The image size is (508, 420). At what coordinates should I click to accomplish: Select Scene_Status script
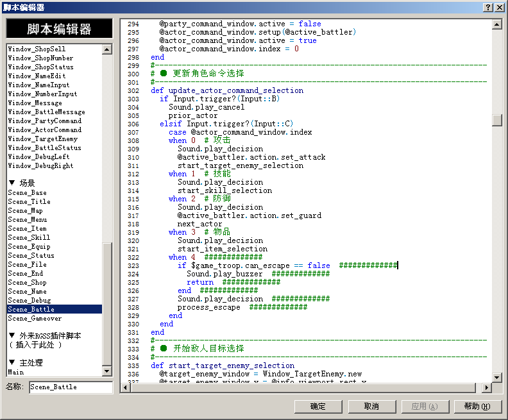(31, 255)
